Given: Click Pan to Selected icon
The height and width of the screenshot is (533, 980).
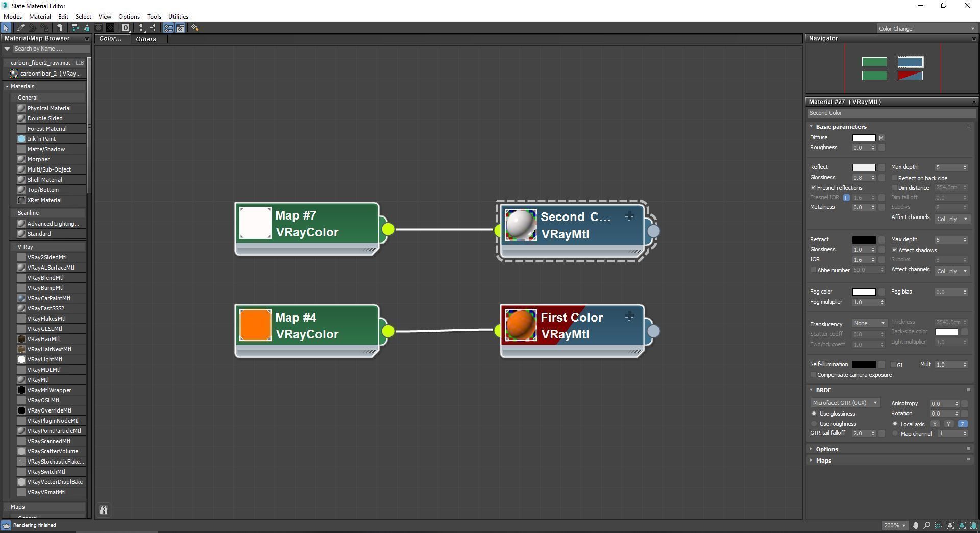Looking at the screenshot, I should click(973, 525).
